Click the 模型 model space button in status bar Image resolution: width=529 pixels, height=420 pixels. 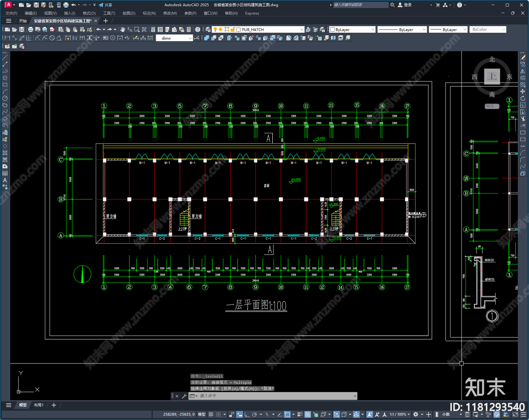coord(202,414)
